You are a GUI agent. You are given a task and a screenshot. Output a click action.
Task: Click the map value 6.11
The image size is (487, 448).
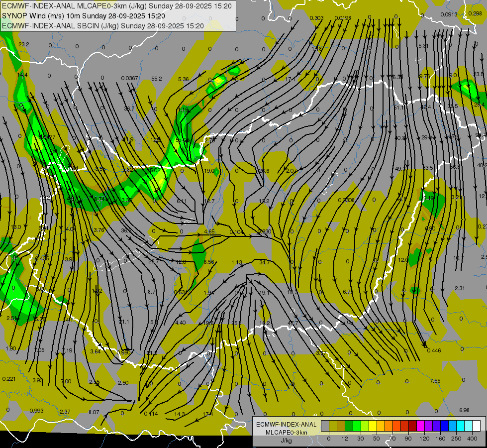pyautogui.click(x=182, y=201)
